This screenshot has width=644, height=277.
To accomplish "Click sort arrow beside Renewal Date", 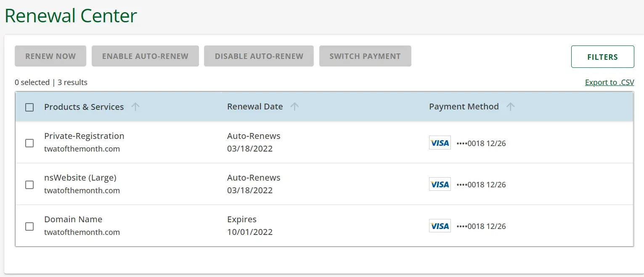I will (294, 107).
